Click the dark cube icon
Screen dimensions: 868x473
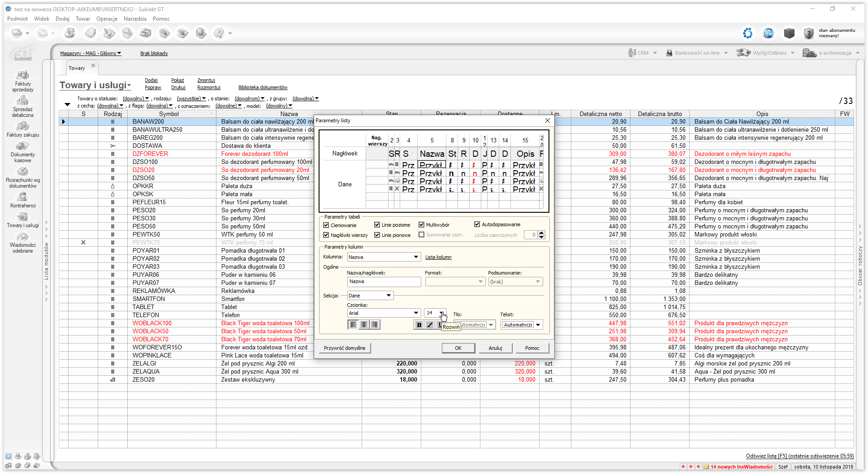click(x=789, y=33)
